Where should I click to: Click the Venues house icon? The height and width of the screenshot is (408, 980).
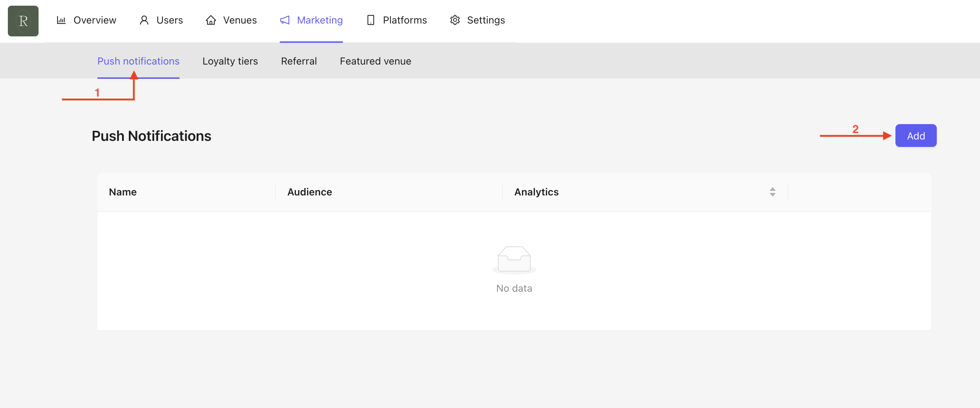(211, 20)
